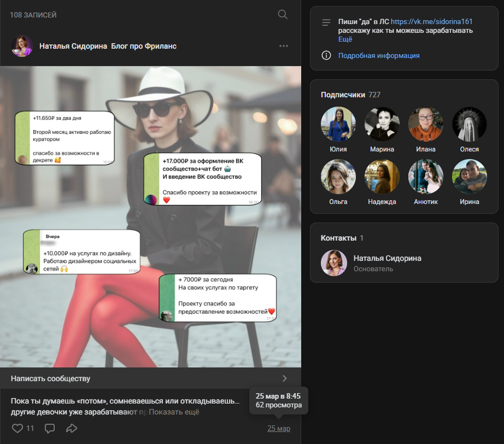Open Подробная информация link
This screenshot has height=444, width=504.
[x=379, y=56]
